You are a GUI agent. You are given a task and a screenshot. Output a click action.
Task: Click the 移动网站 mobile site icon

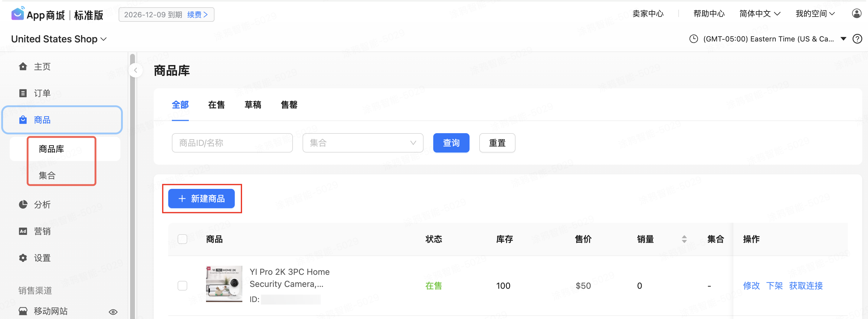click(23, 311)
